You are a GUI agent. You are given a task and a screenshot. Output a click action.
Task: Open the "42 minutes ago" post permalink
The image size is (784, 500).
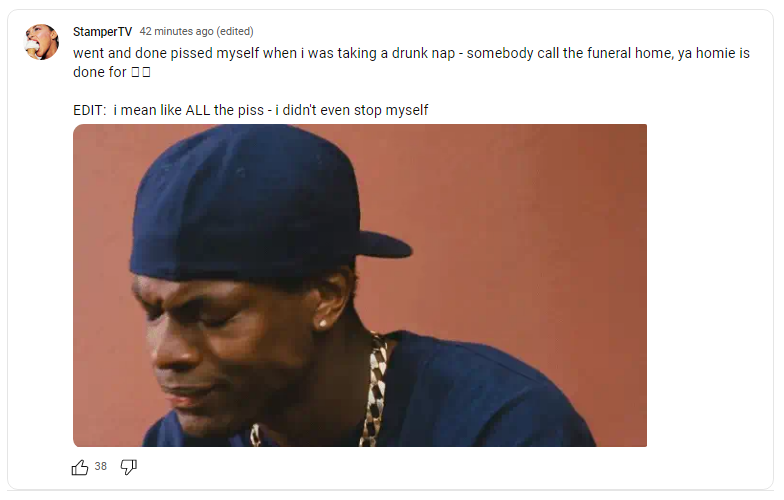(176, 31)
